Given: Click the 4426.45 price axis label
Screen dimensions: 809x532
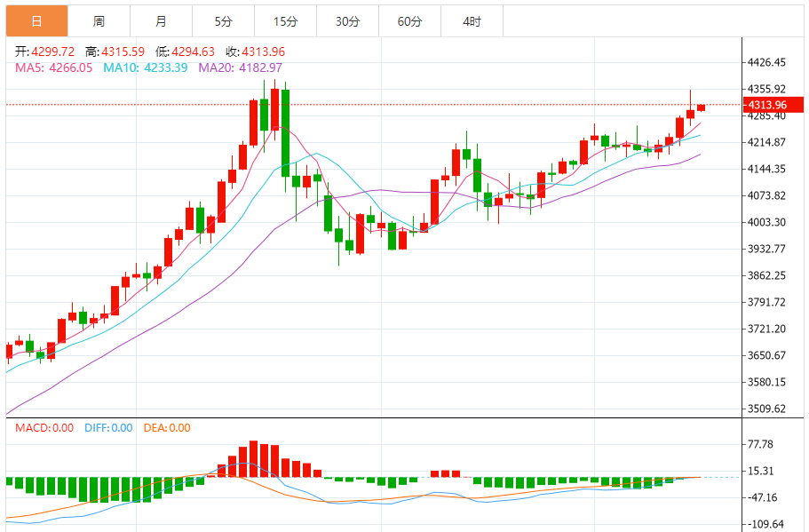Looking at the screenshot, I should coord(766,62).
